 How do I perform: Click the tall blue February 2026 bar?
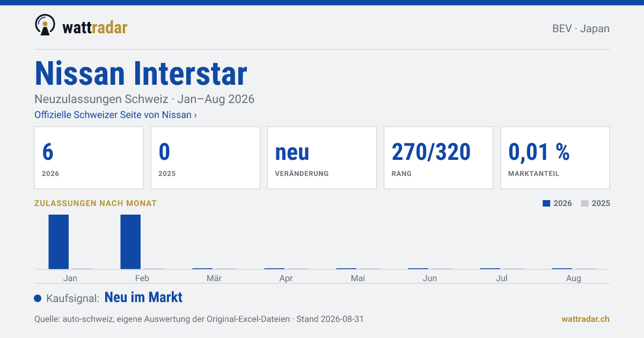(x=130, y=241)
